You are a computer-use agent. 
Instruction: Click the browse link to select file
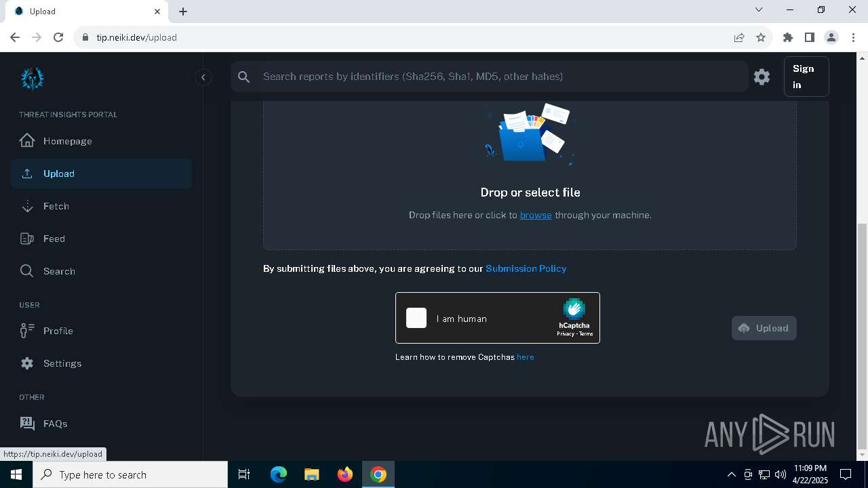click(536, 215)
